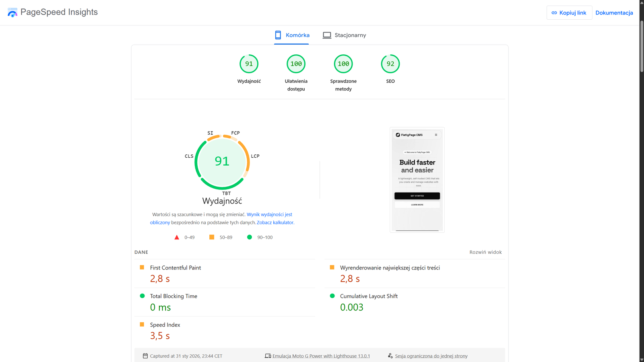Open the Dokumentacja link
Image resolution: width=644 pixels, height=362 pixels.
tap(614, 13)
